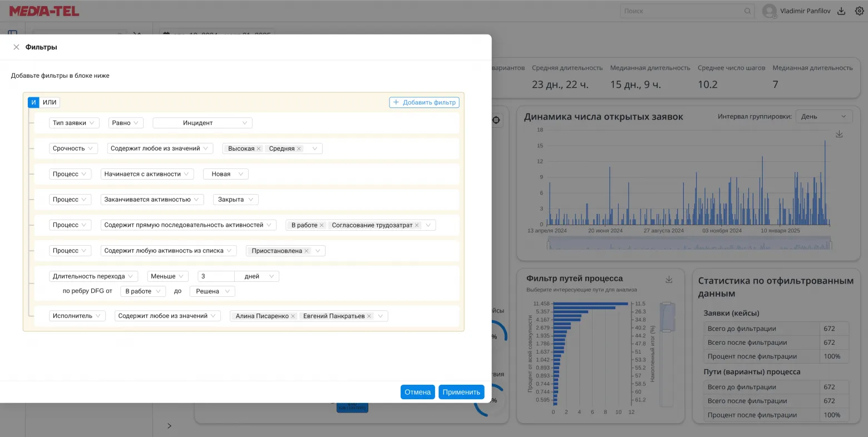Open the День grouping interval dropdown
868x437 pixels.
823,116
